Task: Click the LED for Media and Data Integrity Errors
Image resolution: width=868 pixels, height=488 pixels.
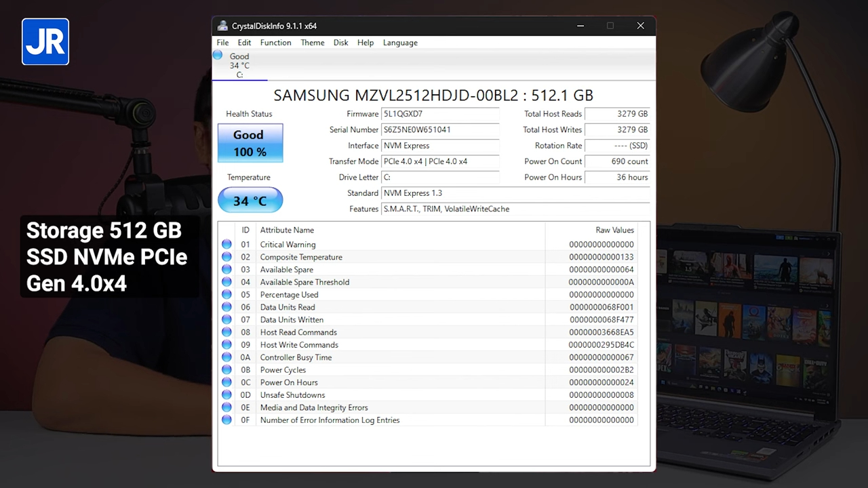Action: click(226, 407)
